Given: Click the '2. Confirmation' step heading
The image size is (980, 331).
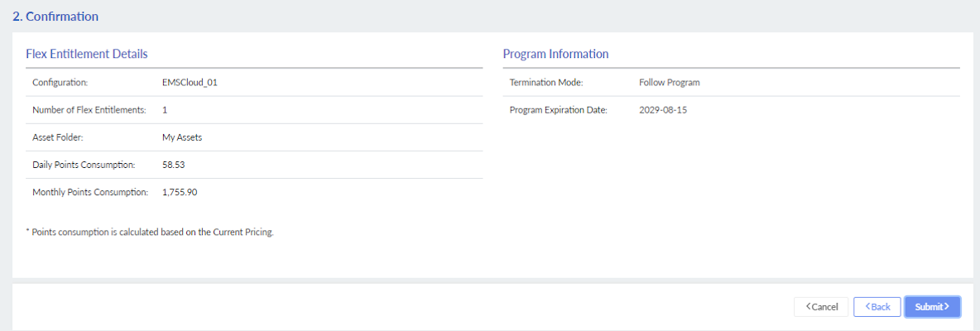Looking at the screenshot, I should (55, 17).
